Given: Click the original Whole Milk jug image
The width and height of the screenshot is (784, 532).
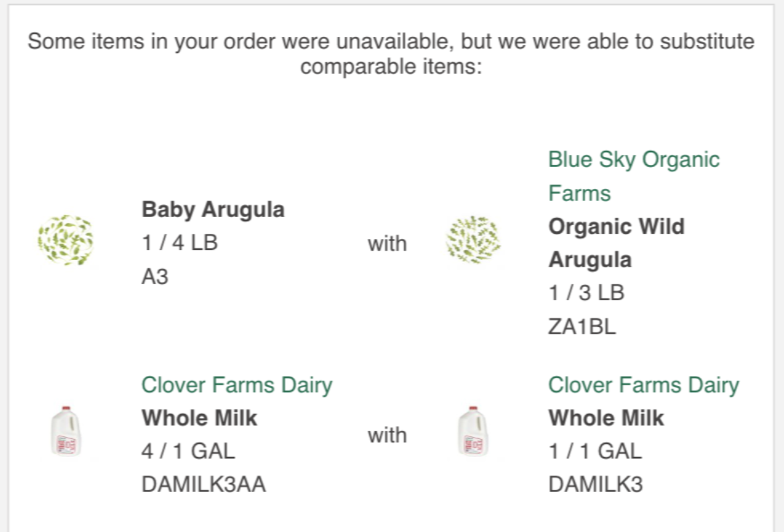Looking at the screenshot, I should click(66, 431).
